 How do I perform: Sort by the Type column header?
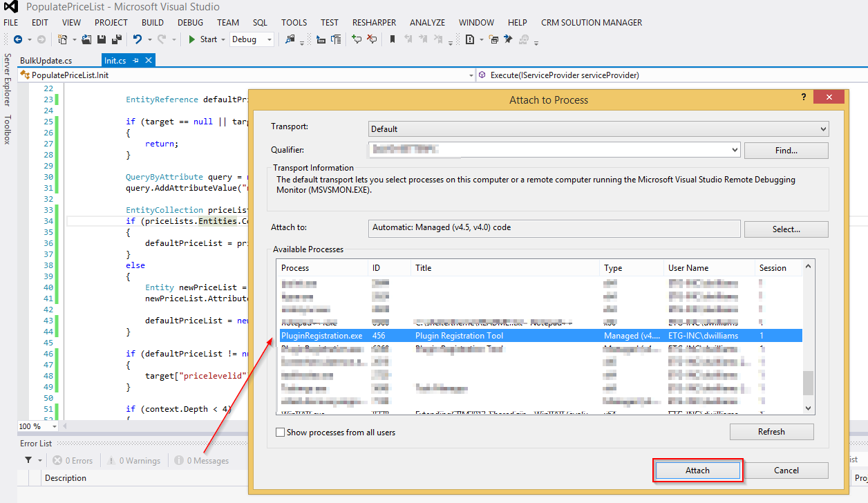(632, 268)
